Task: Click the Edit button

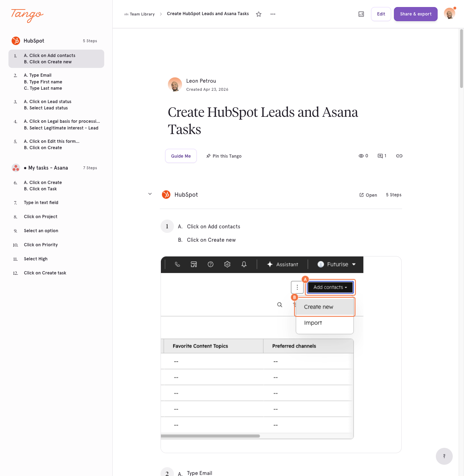Action: point(381,14)
